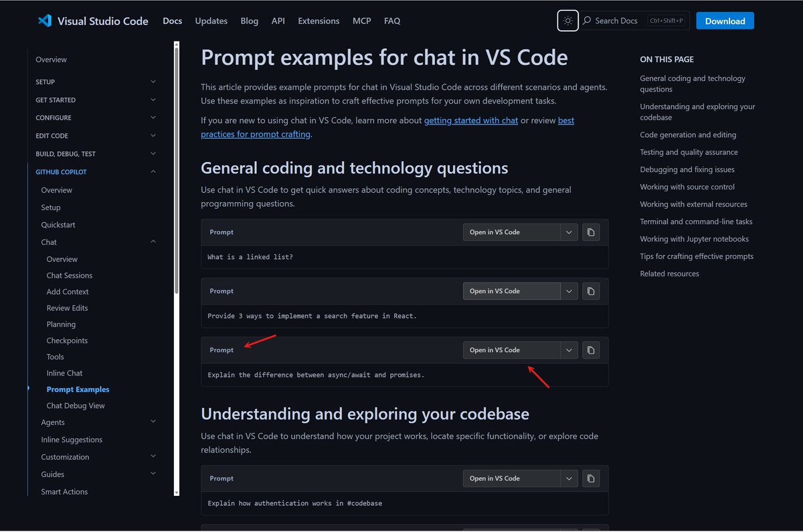Expand the Customization sidebar chevron

tap(153, 457)
